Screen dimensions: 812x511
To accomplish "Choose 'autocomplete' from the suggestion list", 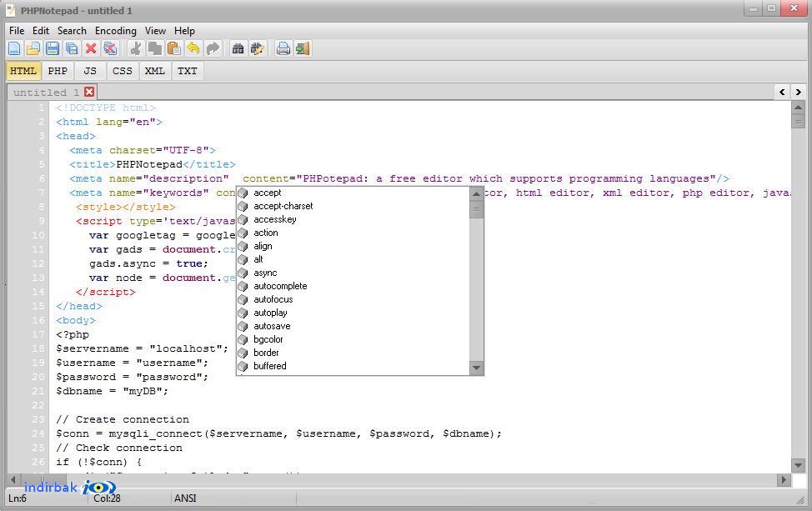I will [x=353, y=286].
